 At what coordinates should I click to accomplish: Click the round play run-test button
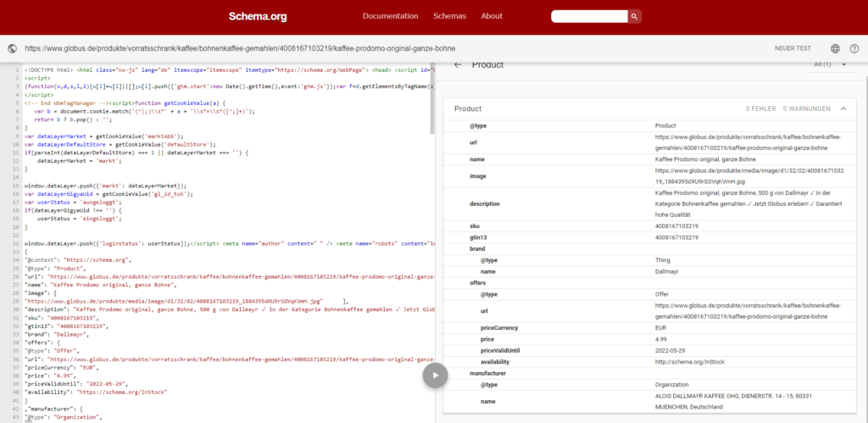point(435,376)
